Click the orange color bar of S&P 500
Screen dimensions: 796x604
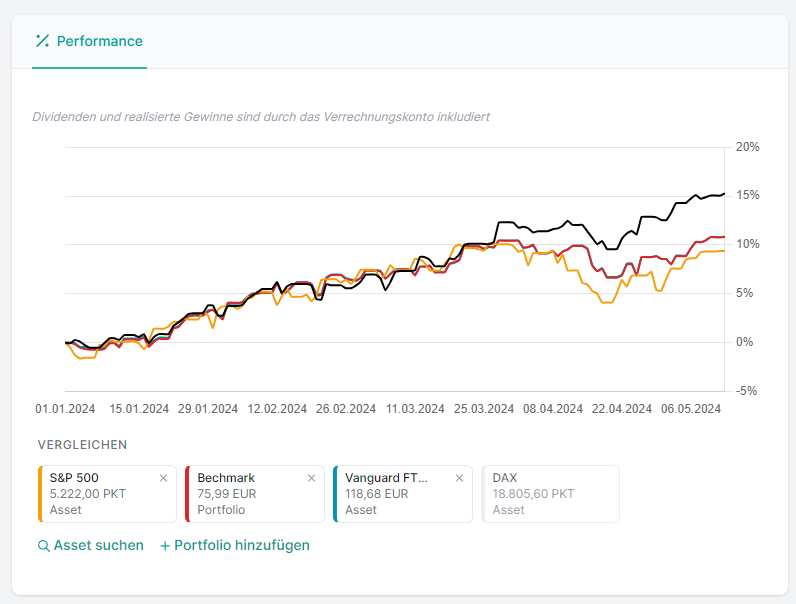click(x=40, y=494)
